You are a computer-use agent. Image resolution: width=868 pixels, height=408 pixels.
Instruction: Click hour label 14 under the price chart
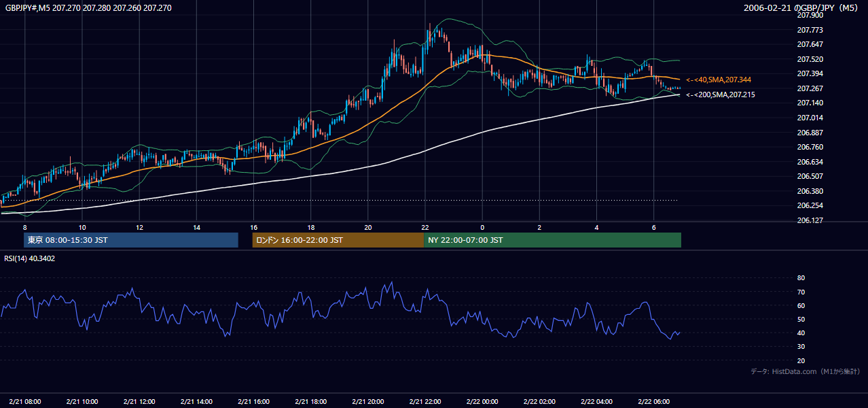196,227
